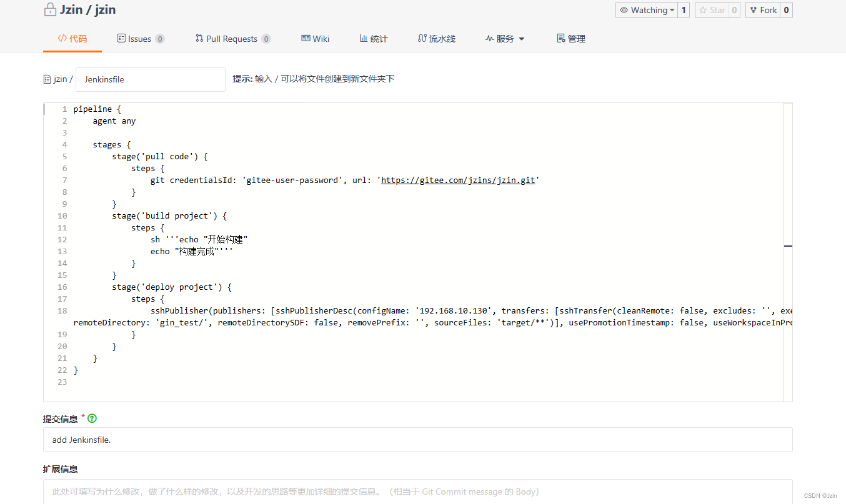Click the Fork count 0
Viewport: 846px width, 504px height.
(786, 10)
